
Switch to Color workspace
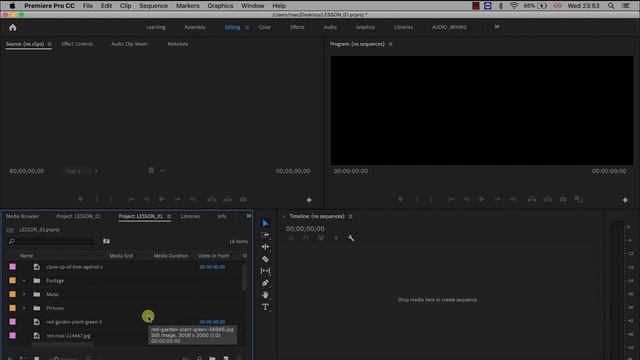[x=264, y=27]
